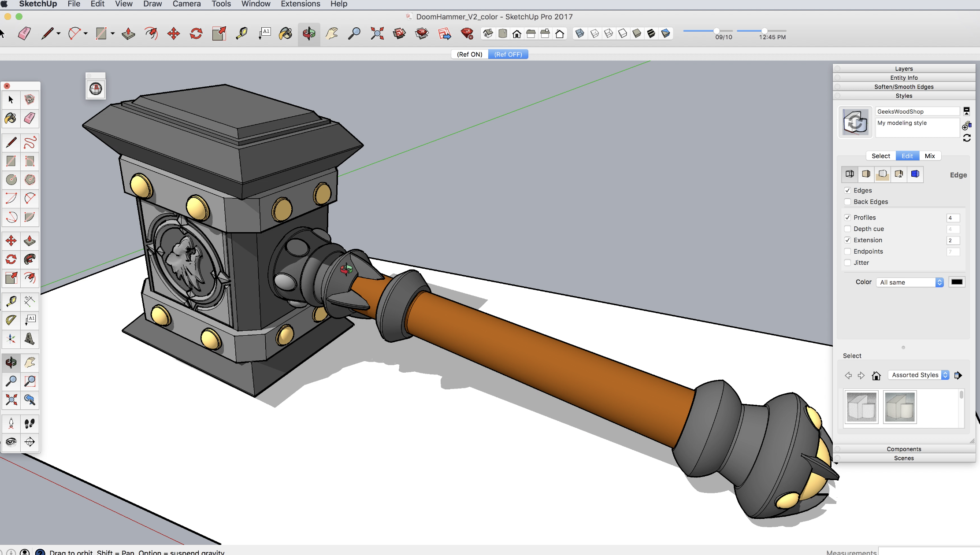
Task: Toggle Edges checkbox on
Action: 847,190
